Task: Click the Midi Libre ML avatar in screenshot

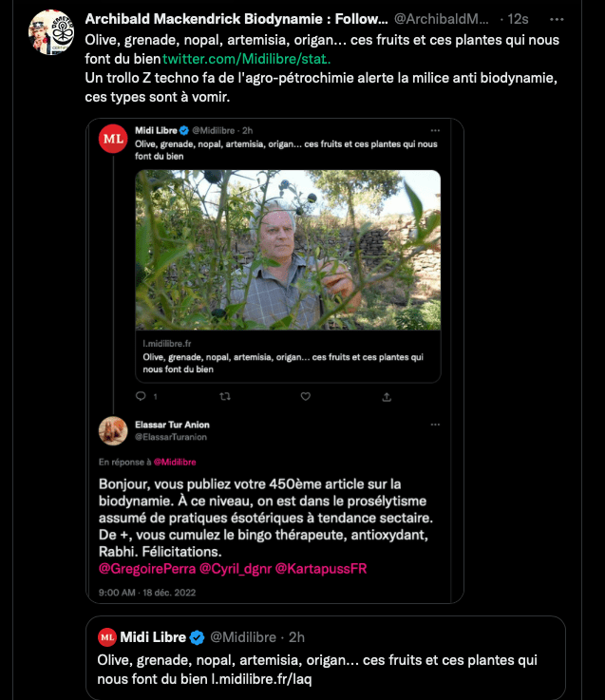Action: click(114, 139)
